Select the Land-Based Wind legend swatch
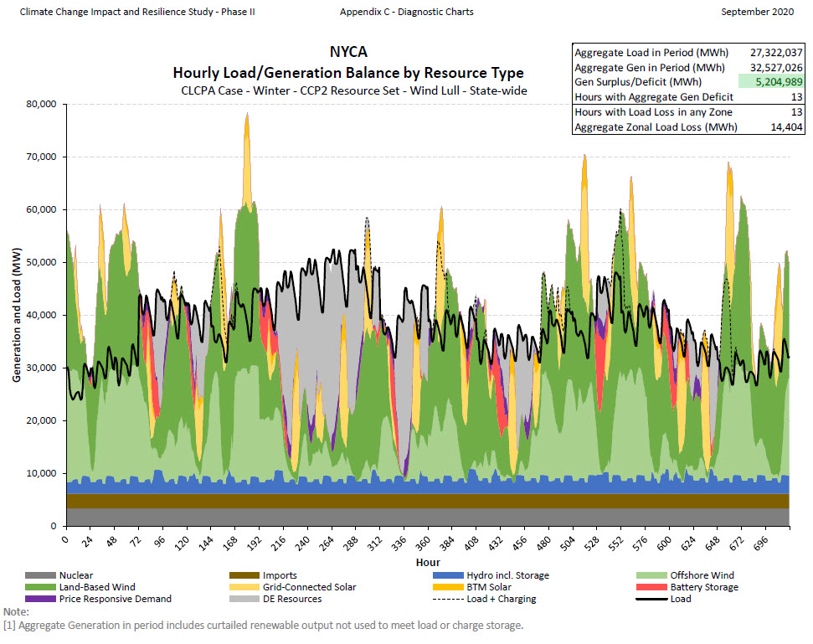This screenshot has width=813, height=644. tap(40, 587)
